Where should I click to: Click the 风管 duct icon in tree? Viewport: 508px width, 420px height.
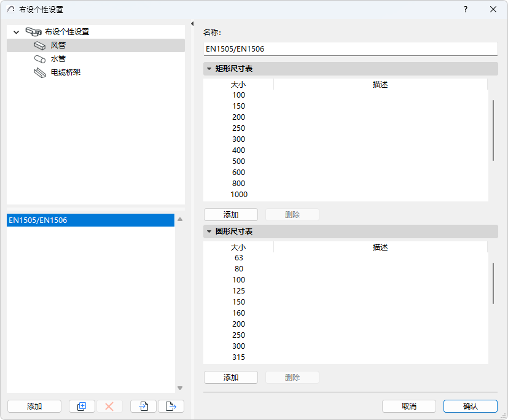coord(40,45)
